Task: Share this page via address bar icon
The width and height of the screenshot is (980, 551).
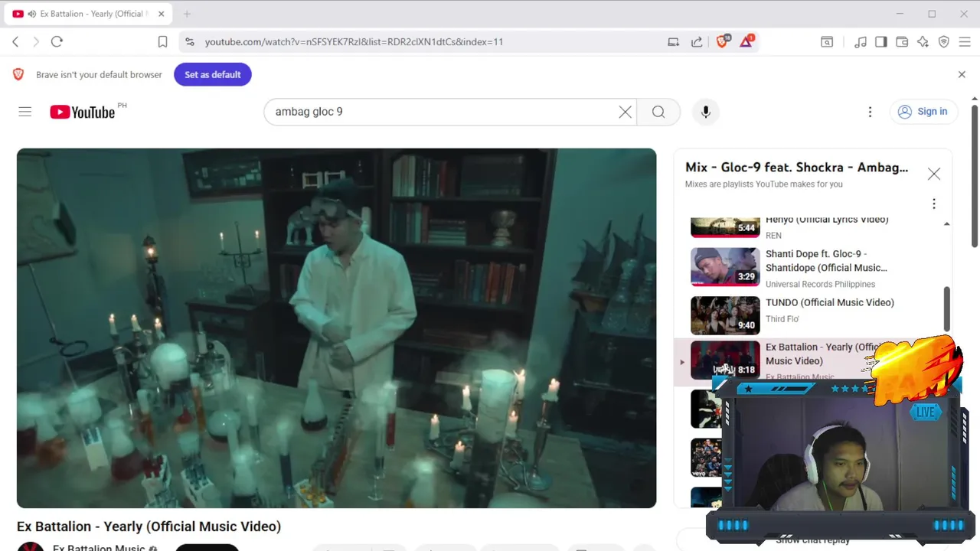Action: coord(697,42)
